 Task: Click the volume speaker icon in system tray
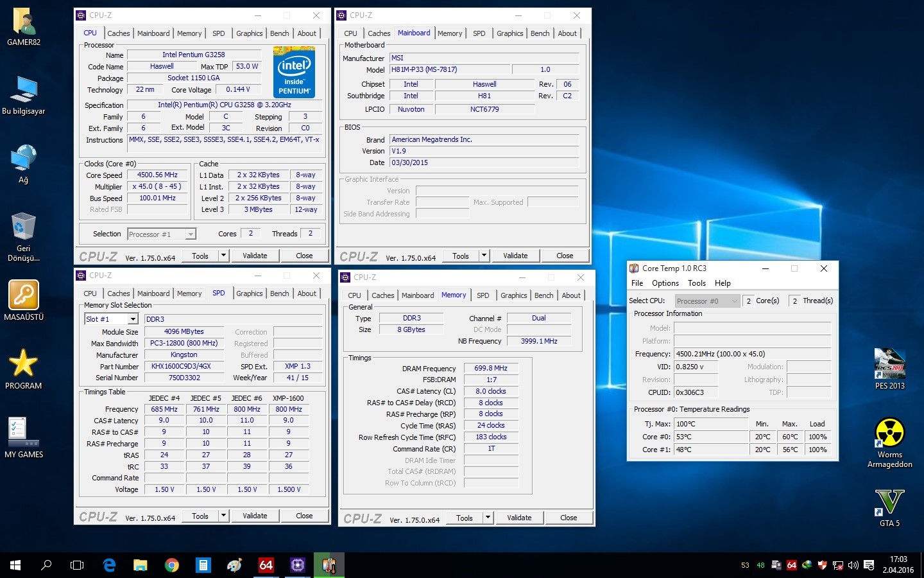853,565
